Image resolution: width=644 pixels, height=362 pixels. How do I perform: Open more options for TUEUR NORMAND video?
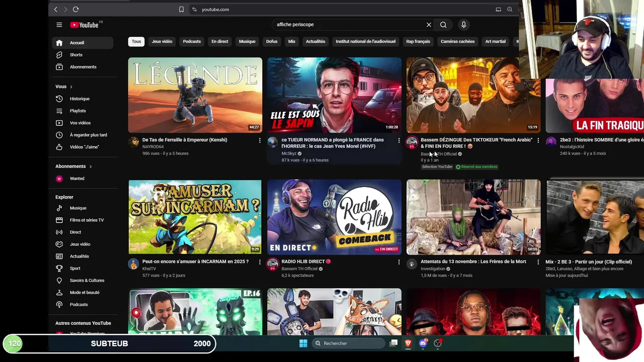tap(399, 140)
